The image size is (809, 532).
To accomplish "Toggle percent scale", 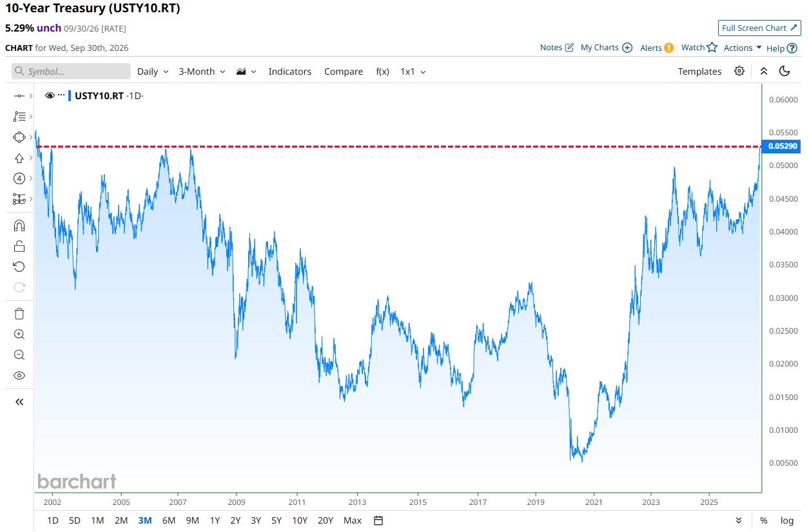I will click(763, 520).
